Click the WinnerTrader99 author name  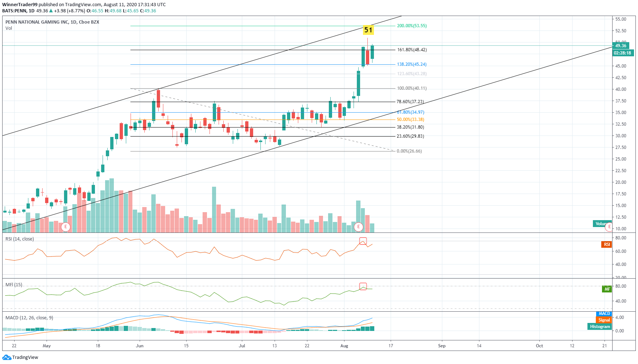tap(20, 5)
